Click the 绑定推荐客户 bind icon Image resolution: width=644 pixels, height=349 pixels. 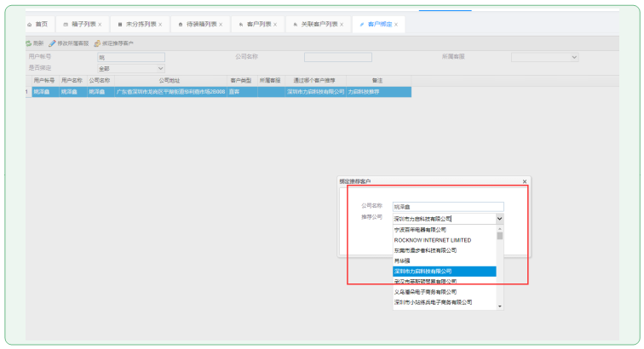coord(98,43)
